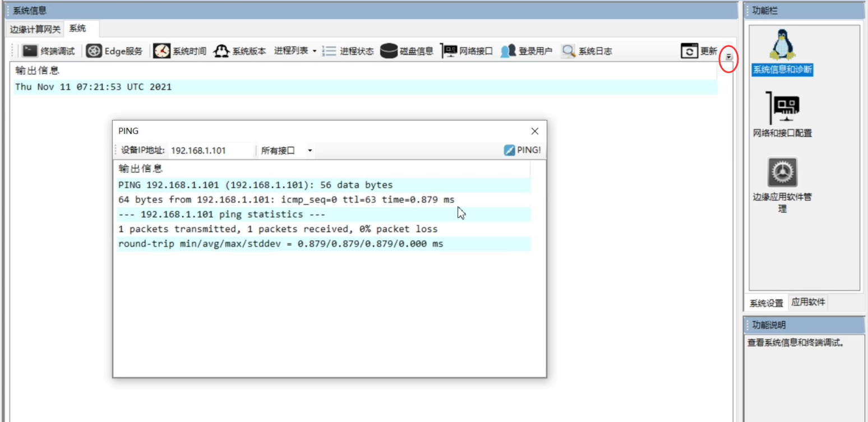Open the 所有接口 interface dropdown

tap(287, 150)
